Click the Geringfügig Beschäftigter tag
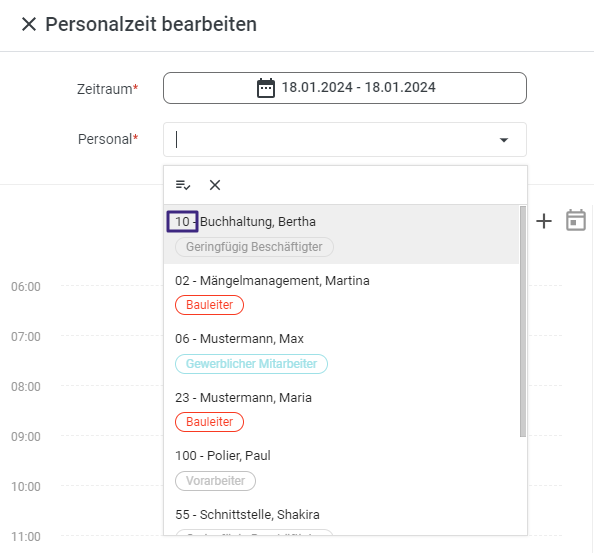 tap(254, 247)
